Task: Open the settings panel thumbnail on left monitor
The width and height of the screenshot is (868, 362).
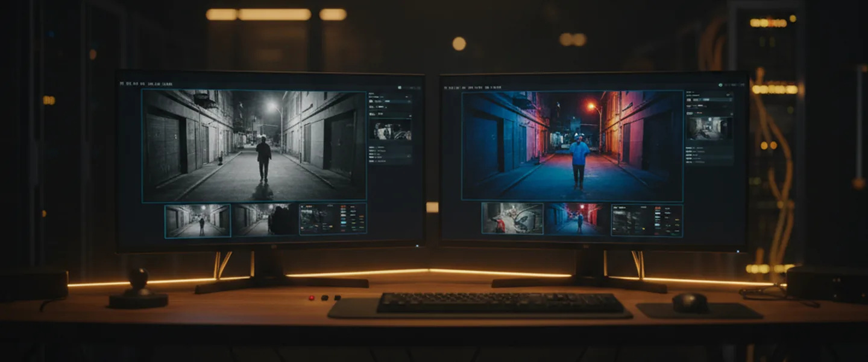Action: pyautogui.click(x=333, y=218)
